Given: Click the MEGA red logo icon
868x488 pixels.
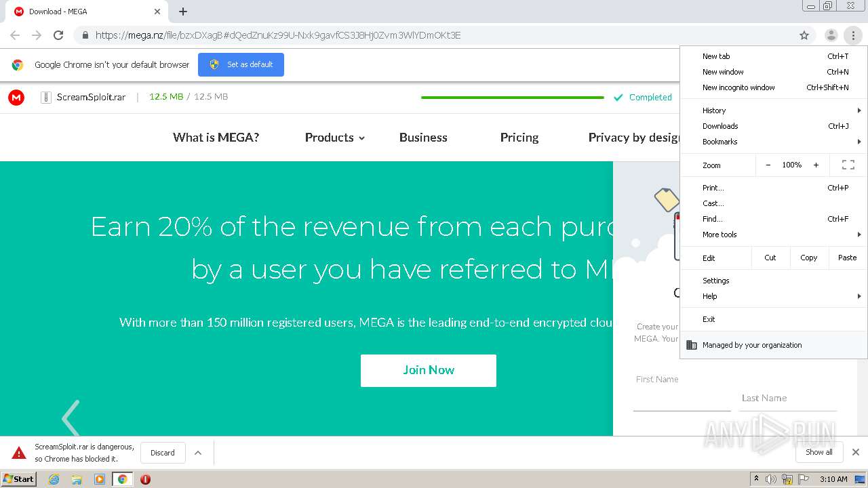Looking at the screenshot, I should tap(16, 98).
